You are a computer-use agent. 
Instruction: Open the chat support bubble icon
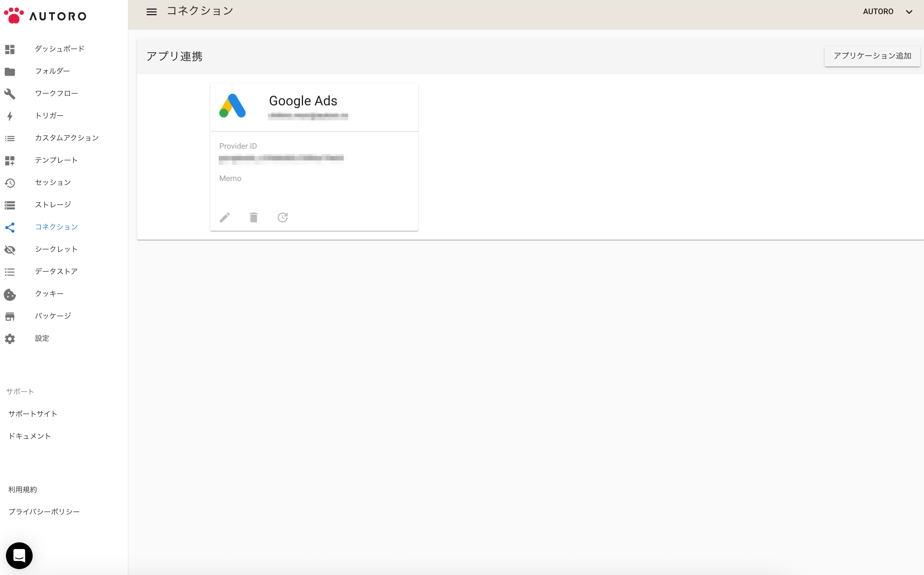[x=19, y=556]
